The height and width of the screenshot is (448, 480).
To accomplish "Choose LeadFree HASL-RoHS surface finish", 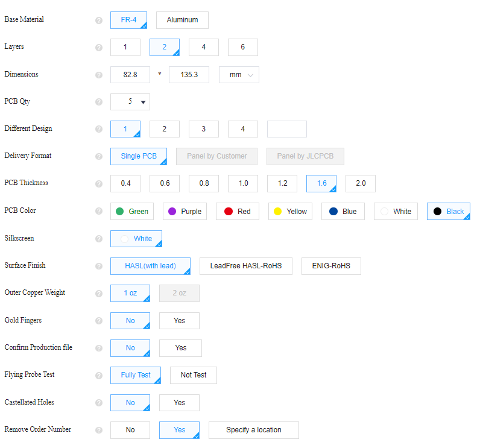I will [246, 266].
